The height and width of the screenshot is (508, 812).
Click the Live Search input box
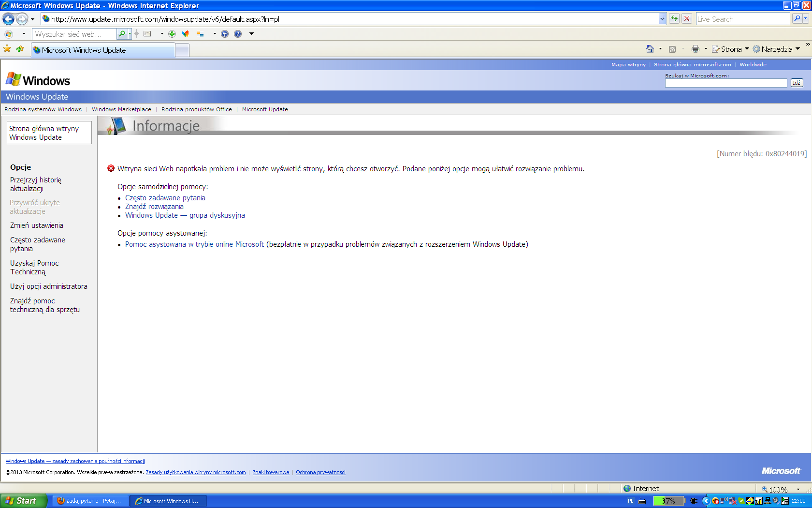tap(743, 19)
